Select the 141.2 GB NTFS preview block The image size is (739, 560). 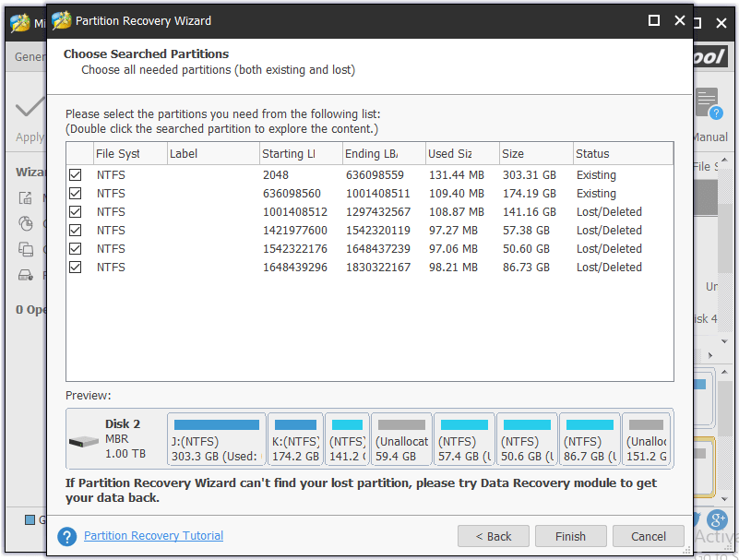(347, 439)
